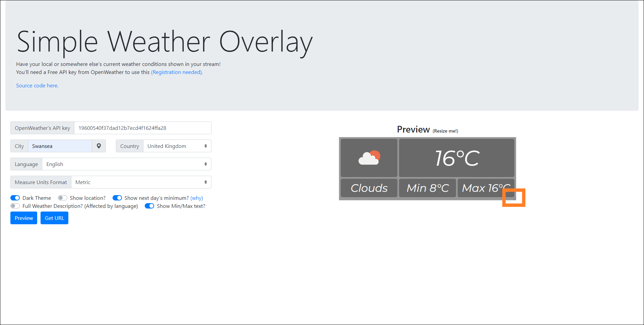Expand the Measure Units Format dropdown
The height and width of the screenshot is (325, 644).
pos(141,182)
